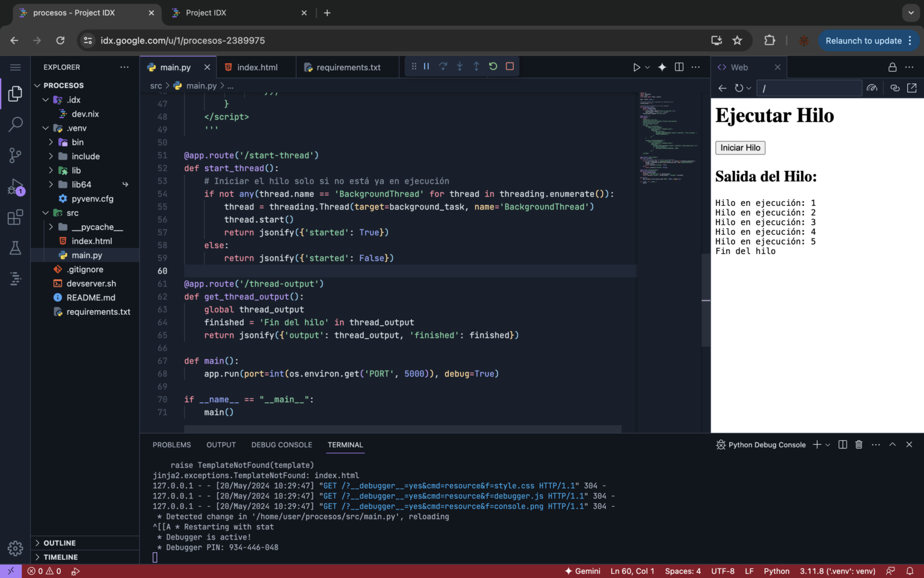Open the run button dropdown arrow

click(647, 67)
